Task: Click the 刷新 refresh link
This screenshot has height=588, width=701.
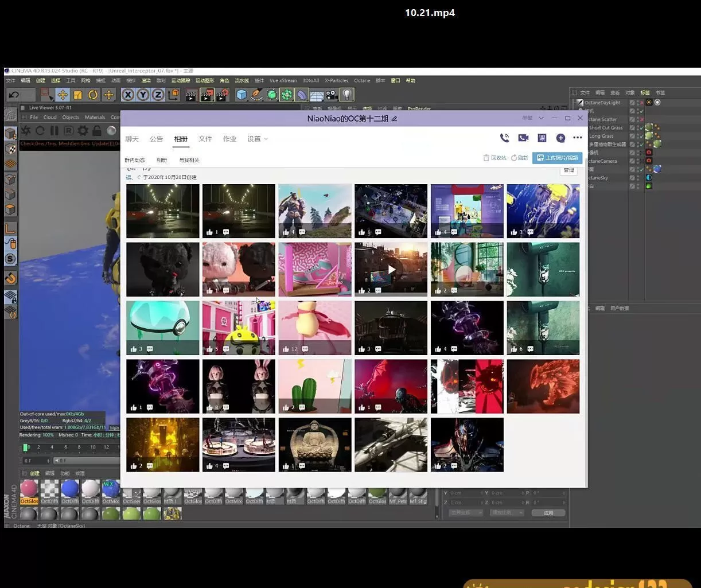Action: pos(520,158)
